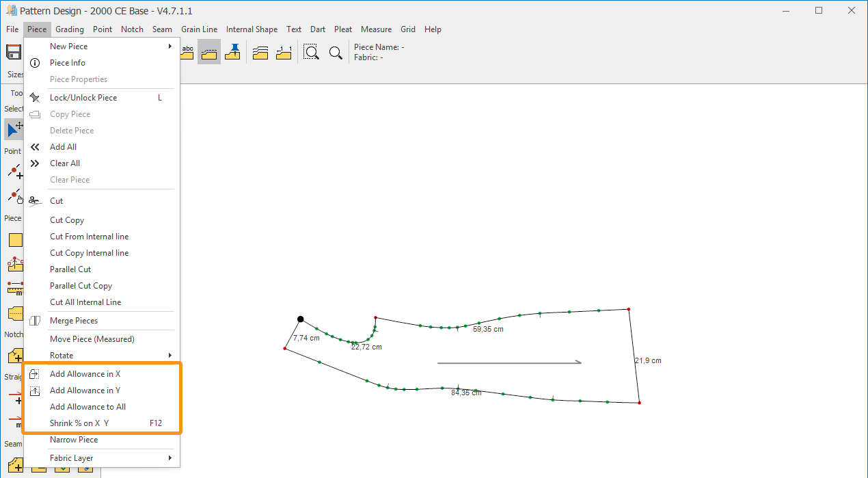Click the Save floppy disk icon
This screenshot has height=478, width=868.
[x=13, y=53]
